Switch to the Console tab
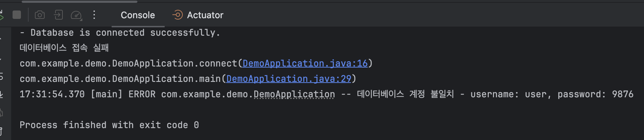This screenshot has height=140, width=644. coord(138,15)
